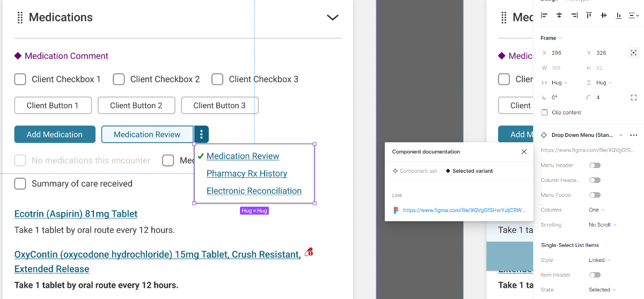Click the align top icon
This screenshot has height=299, width=644.
coord(589,16)
